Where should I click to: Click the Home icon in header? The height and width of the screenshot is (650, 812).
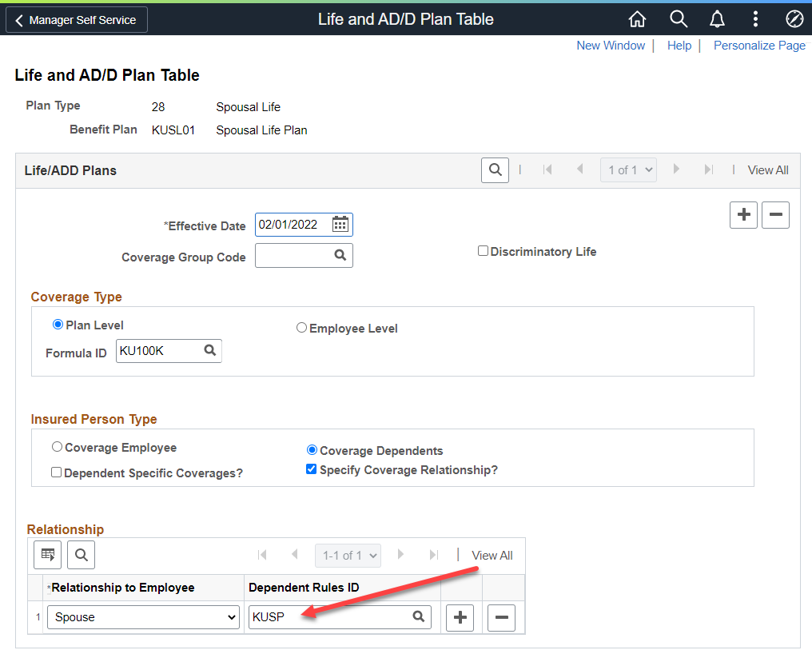pos(637,19)
